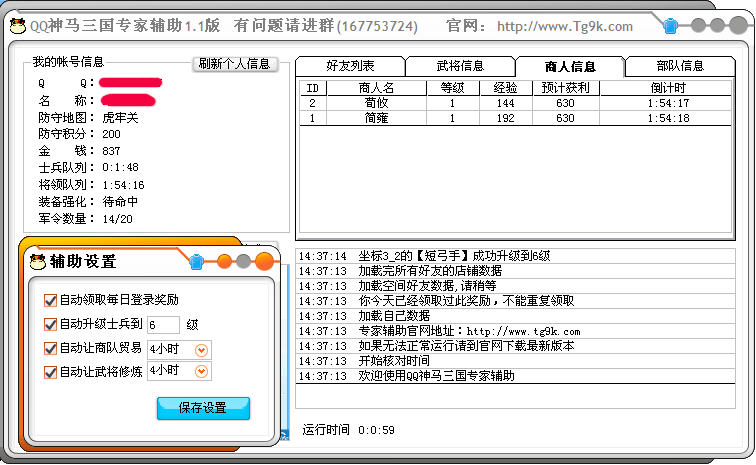Click the ID column header
This screenshot has height=465, width=756.
tap(312, 88)
